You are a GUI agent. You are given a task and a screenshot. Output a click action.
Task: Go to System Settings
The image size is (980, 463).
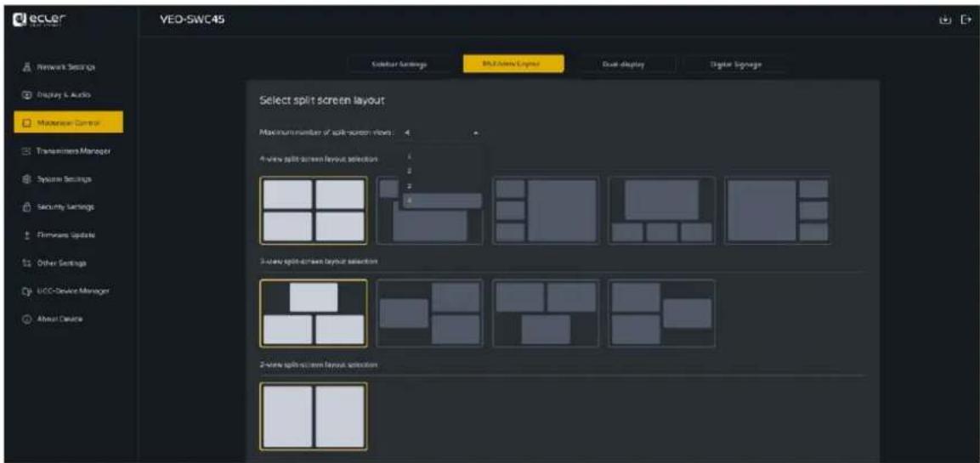pos(68,178)
